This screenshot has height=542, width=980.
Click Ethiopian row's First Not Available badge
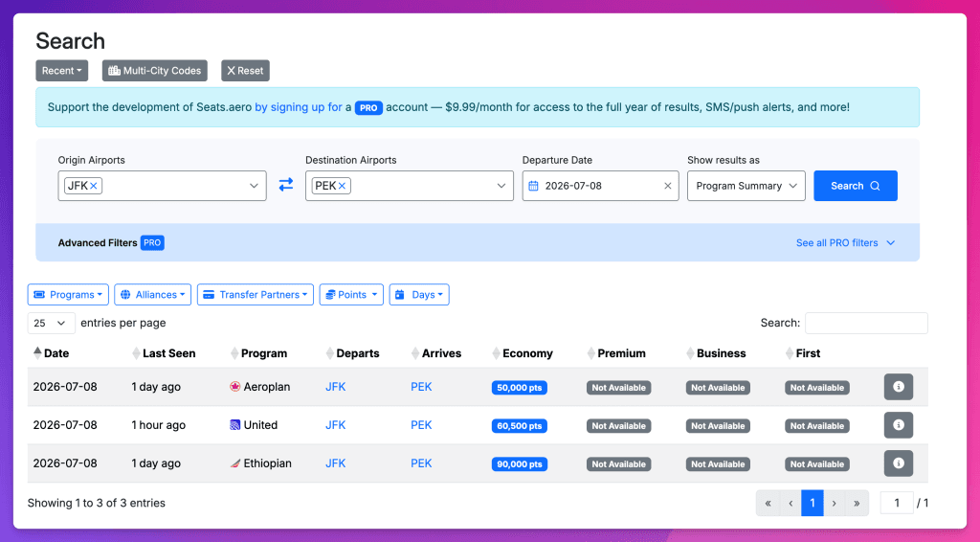click(817, 463)
